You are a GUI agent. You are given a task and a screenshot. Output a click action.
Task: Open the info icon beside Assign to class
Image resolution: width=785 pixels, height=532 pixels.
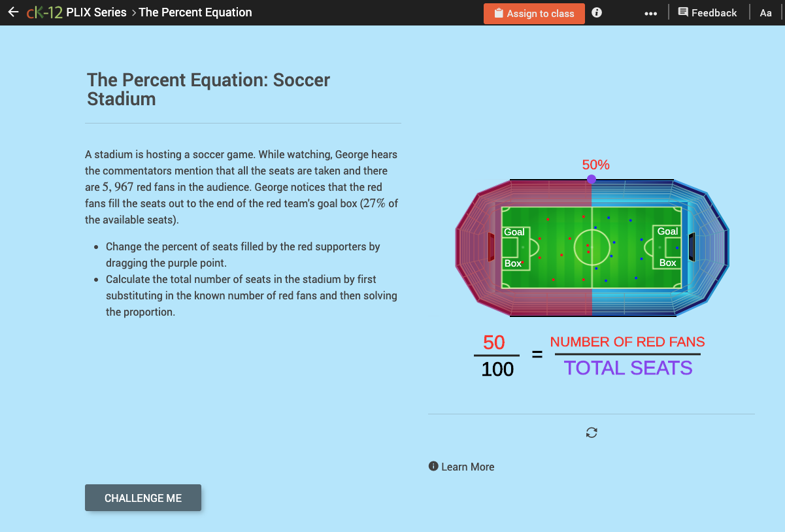[x=596, y=12]
